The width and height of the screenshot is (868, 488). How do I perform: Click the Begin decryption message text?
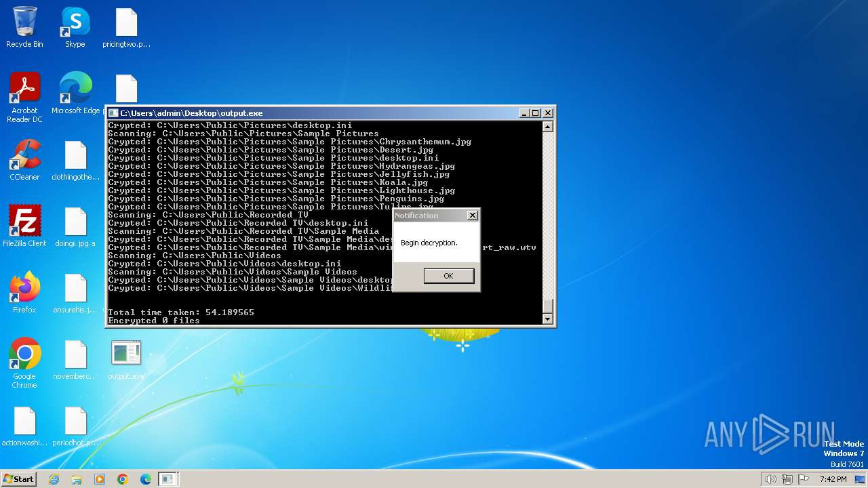(x=429, y=243)
